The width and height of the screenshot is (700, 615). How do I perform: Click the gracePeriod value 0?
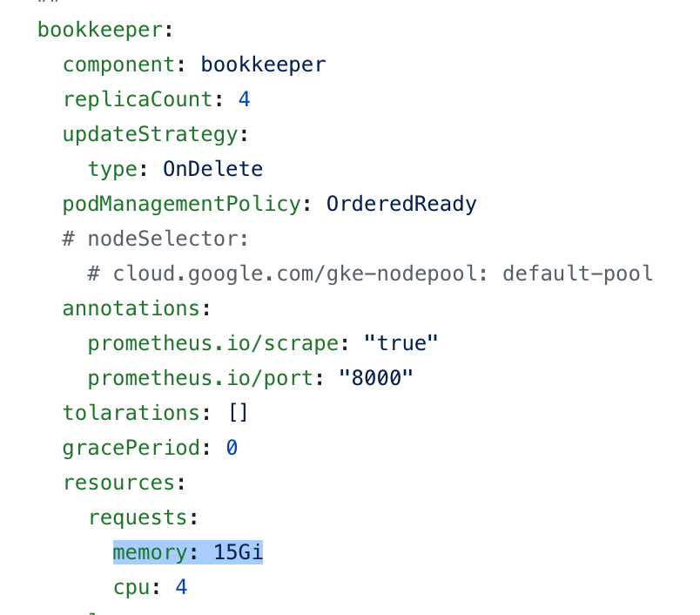(x=232, y=448)
